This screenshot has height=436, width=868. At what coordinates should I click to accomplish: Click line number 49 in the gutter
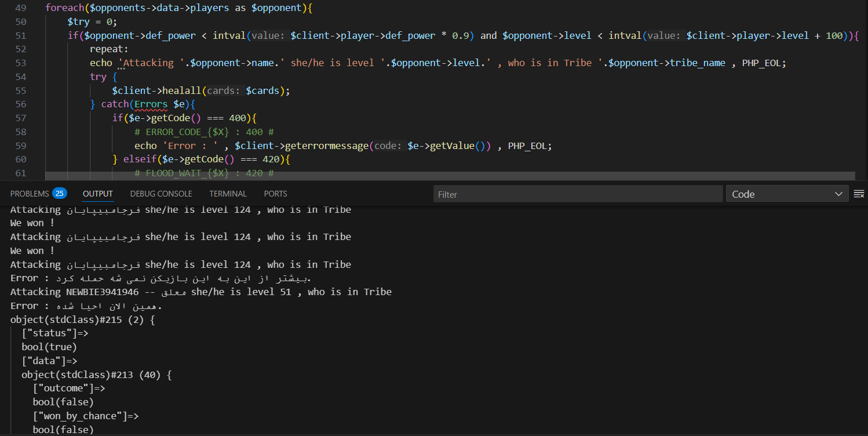coord(21,8)
